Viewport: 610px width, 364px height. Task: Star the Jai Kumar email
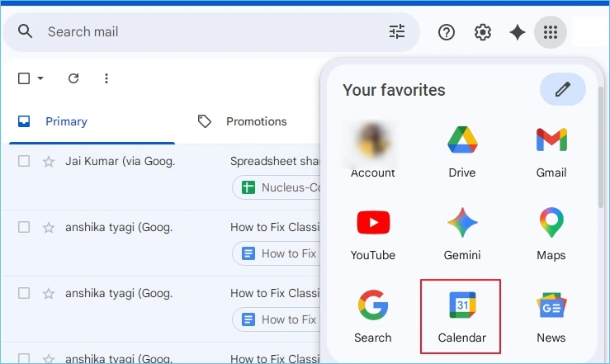point(49,161)
